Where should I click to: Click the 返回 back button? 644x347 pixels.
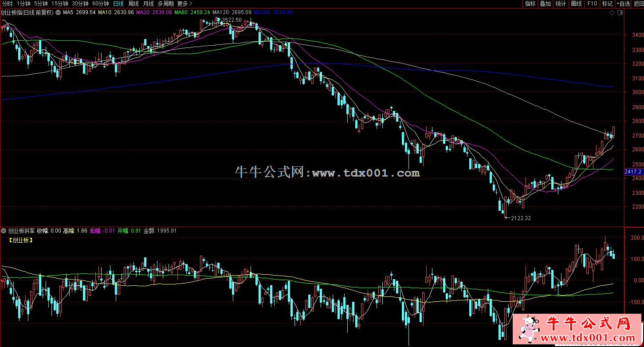pos(638,4)
